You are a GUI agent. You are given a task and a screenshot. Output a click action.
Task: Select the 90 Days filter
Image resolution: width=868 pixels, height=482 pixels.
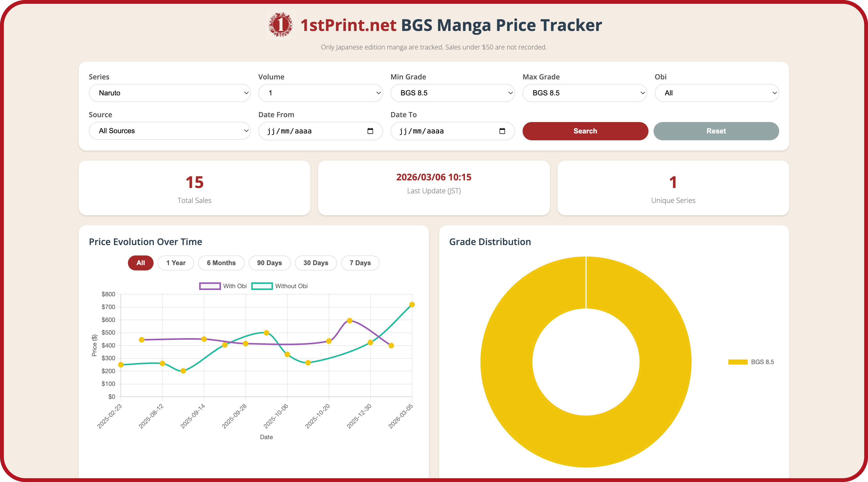270,263
